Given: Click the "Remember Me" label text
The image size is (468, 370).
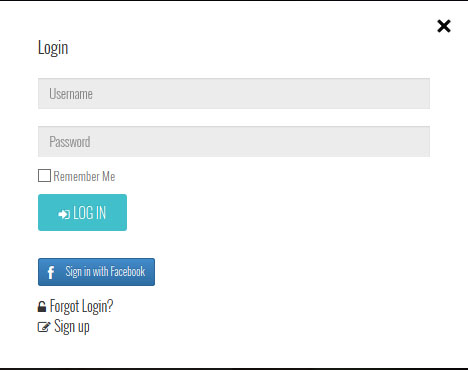Looking at the screenshot, I should point(84,176).
